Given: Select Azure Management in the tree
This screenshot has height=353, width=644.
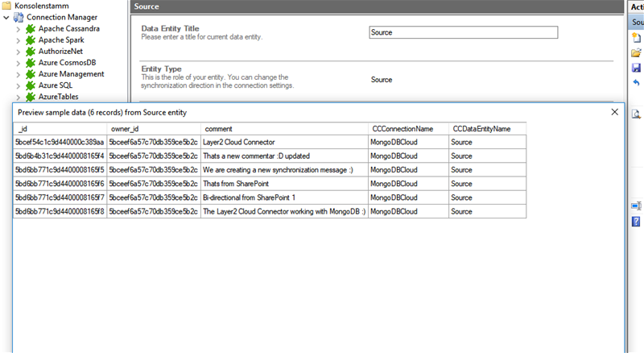Looking at the screenshot, I should [x=71, y=73].
